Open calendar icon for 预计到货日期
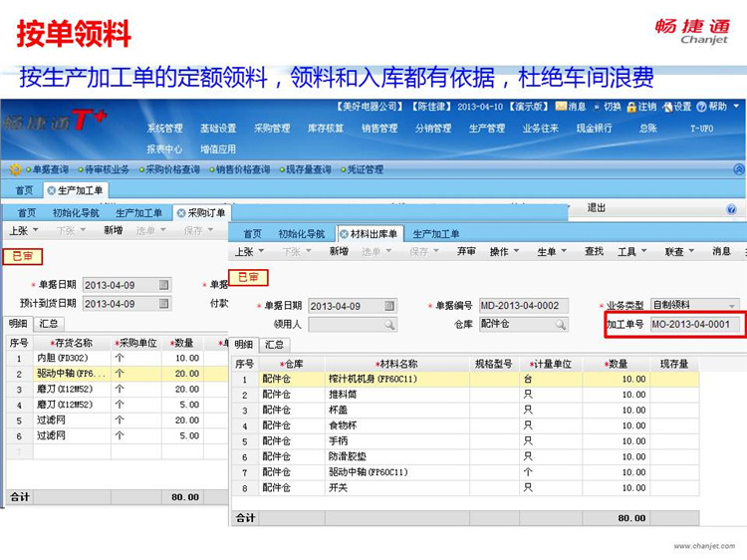 [164, 304]
